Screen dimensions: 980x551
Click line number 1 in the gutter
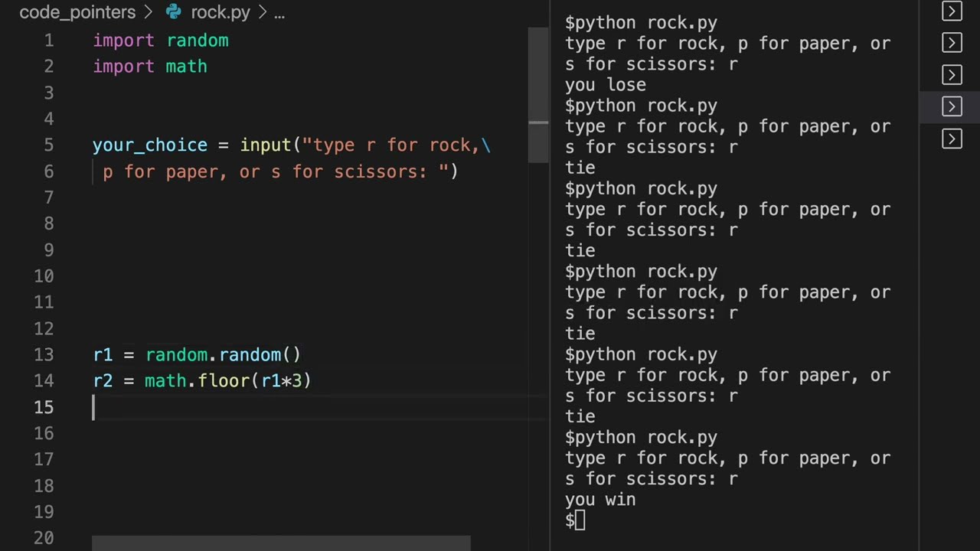(x=49, y=41)
